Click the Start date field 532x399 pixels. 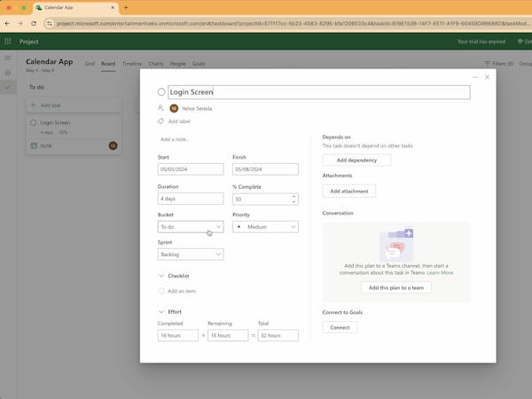pyautogui.click(x=191, y=169)
